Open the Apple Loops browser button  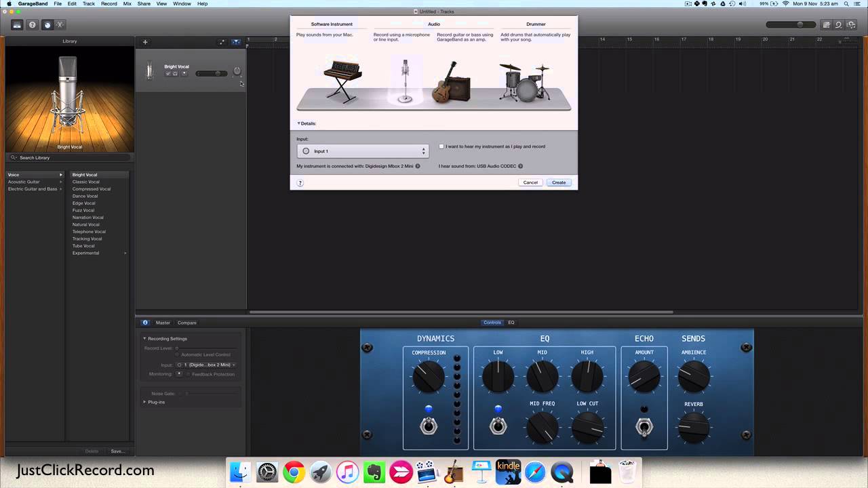tap(838, 25)
